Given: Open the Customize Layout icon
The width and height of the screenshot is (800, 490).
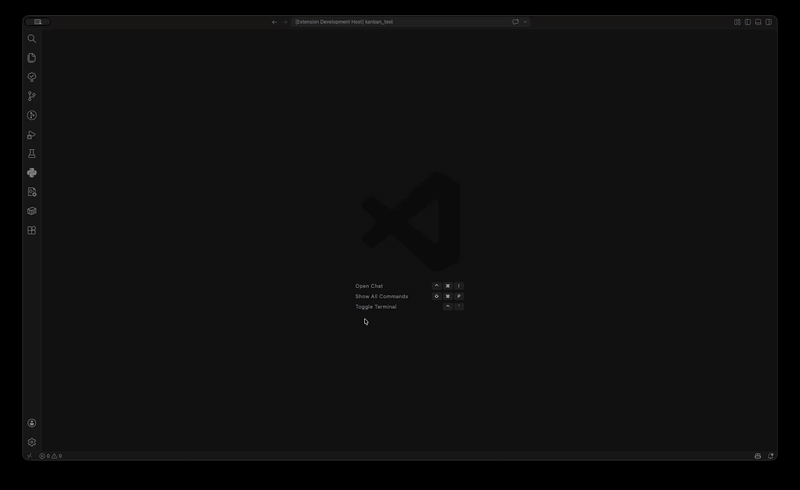Looking at the screenshot, I should 737,22.
